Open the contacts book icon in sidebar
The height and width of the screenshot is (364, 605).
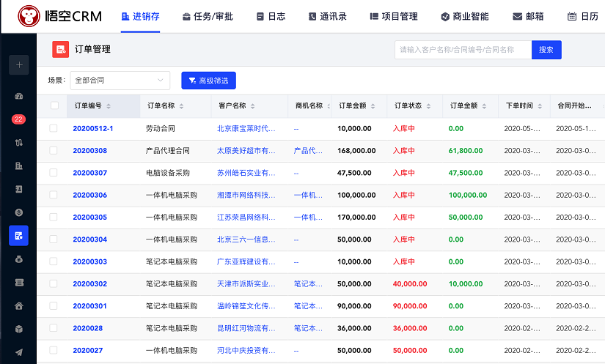click(x=18, y=189)
